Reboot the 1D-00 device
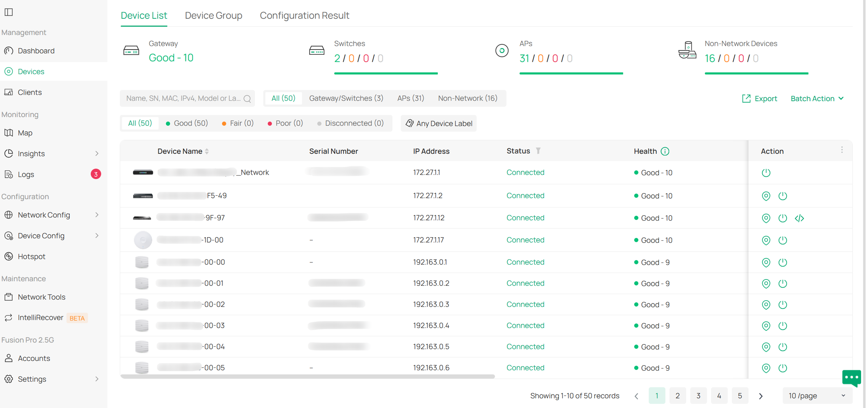 (x=782, y=240)
